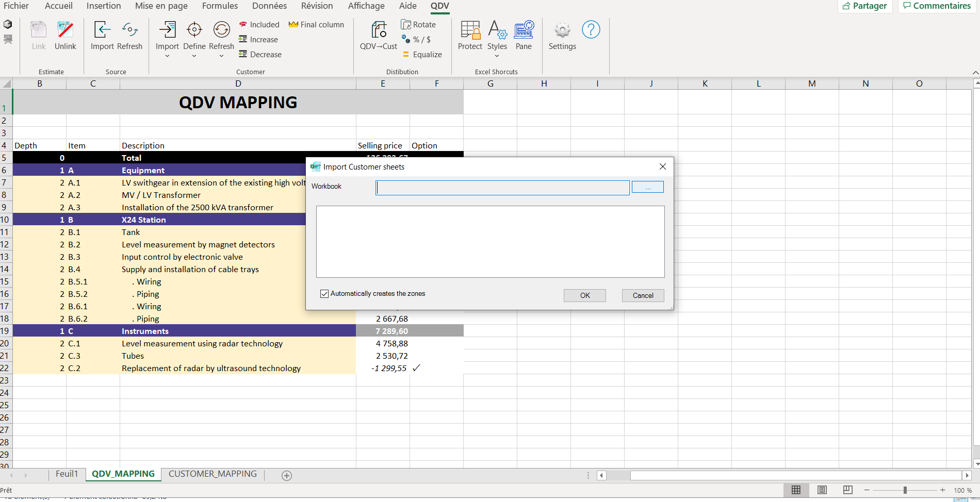Select column G header
980x502 pixels.
491,83
